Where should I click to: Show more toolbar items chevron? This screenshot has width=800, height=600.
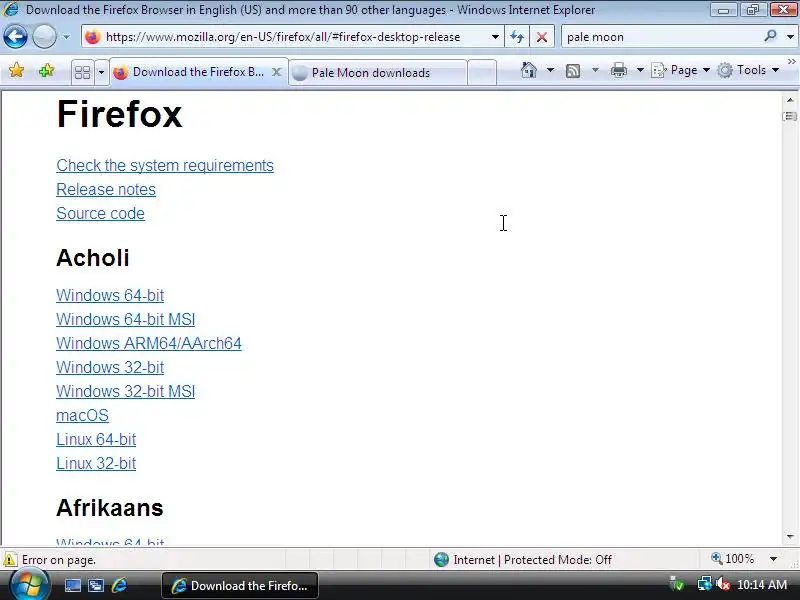pyautogui.click(x=792, y=62)
